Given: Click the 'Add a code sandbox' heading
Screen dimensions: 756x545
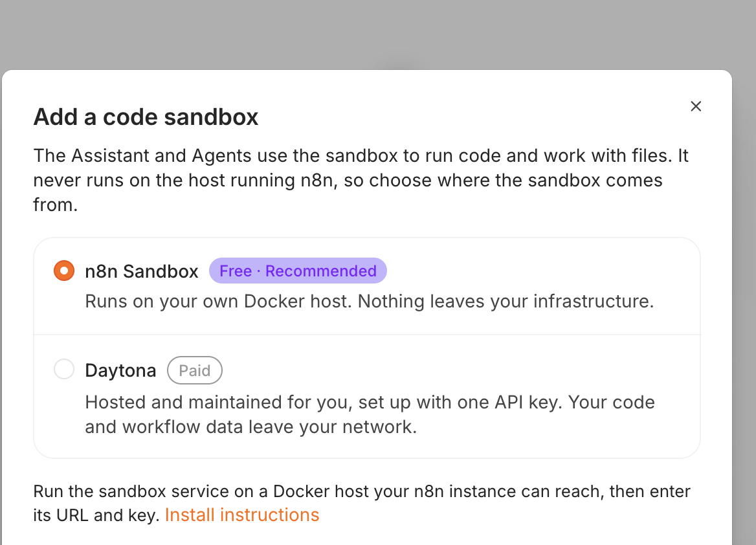Looking at the screenshot, I should click(x=146, y=117).
